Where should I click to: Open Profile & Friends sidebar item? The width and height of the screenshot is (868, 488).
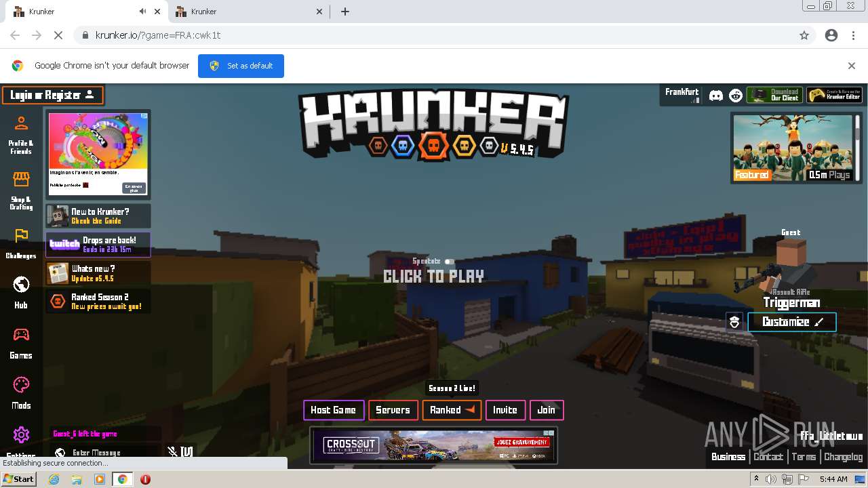point(21,134)
